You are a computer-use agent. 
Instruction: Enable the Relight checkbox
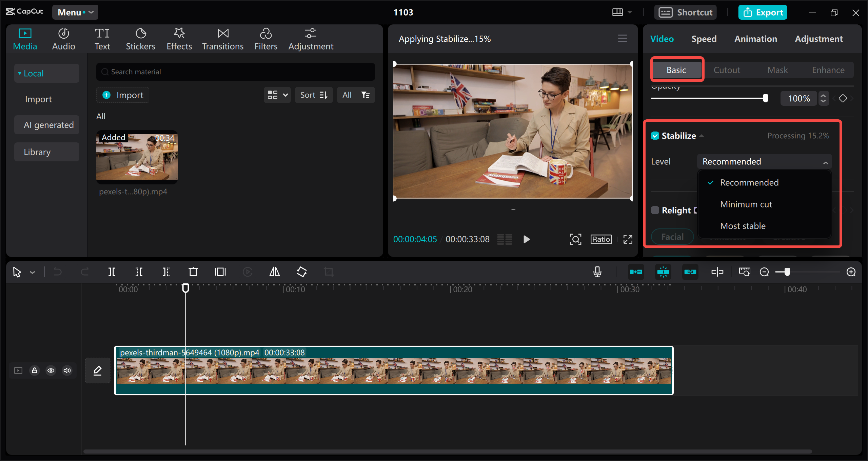pos(655,210)
